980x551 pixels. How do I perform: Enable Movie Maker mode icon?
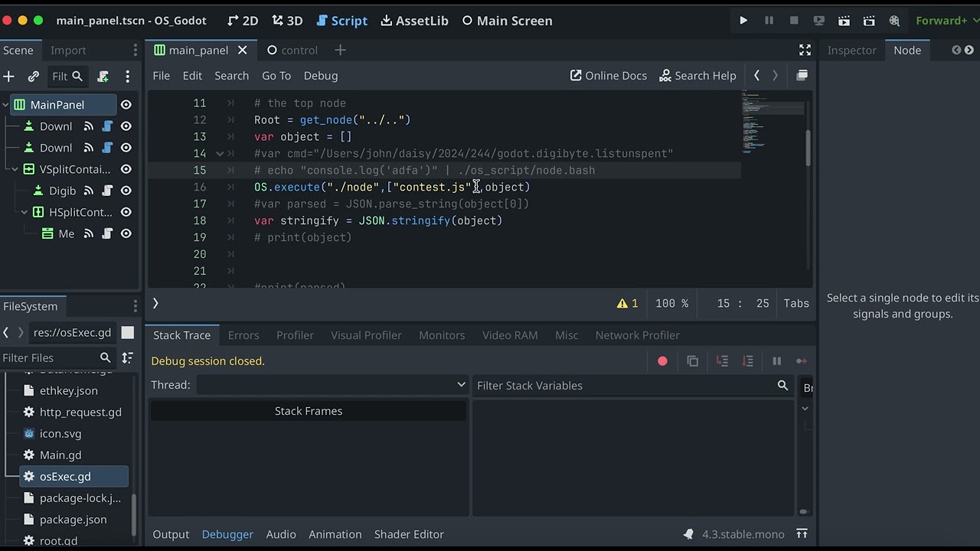click(894, 21)
